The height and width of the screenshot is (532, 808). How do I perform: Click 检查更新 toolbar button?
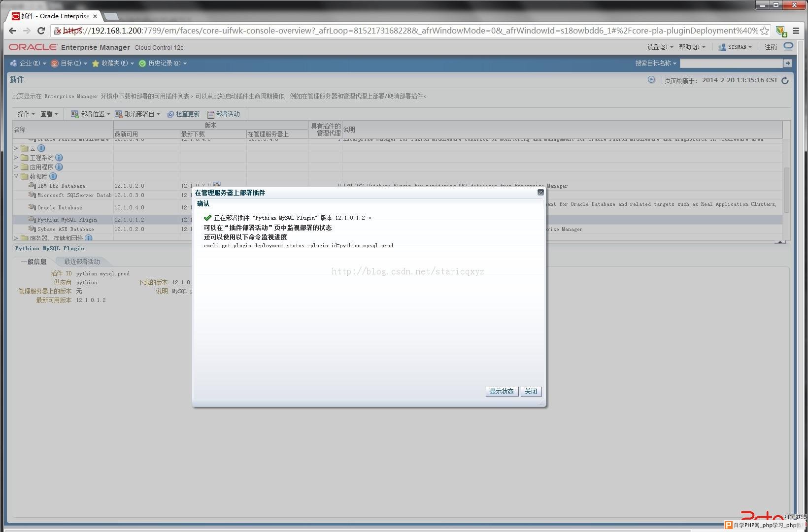click(183, 114)
